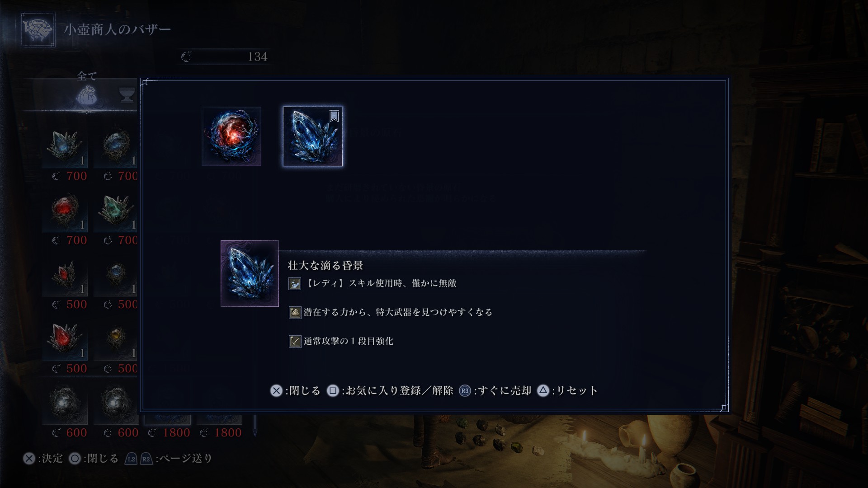Click the normal attack first-hit boost icon
The height and width of the screenshot is (488, 868).
tap(295, 341)
